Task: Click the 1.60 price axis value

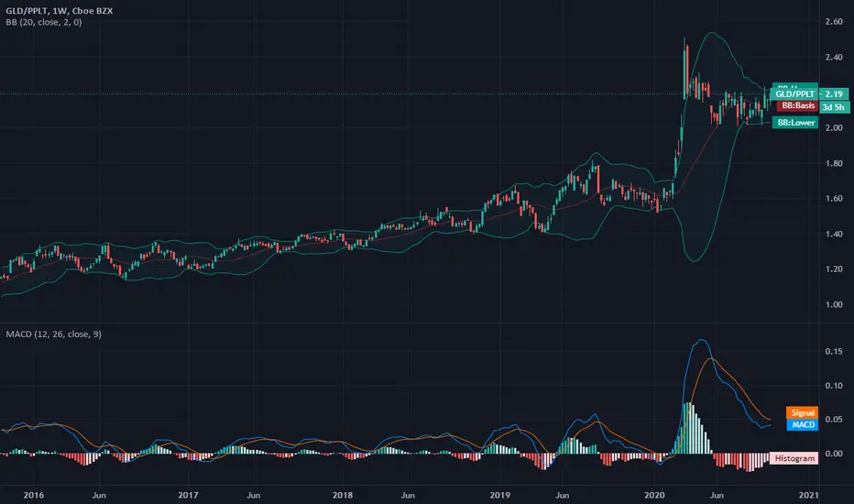Action: click(834, 198)
